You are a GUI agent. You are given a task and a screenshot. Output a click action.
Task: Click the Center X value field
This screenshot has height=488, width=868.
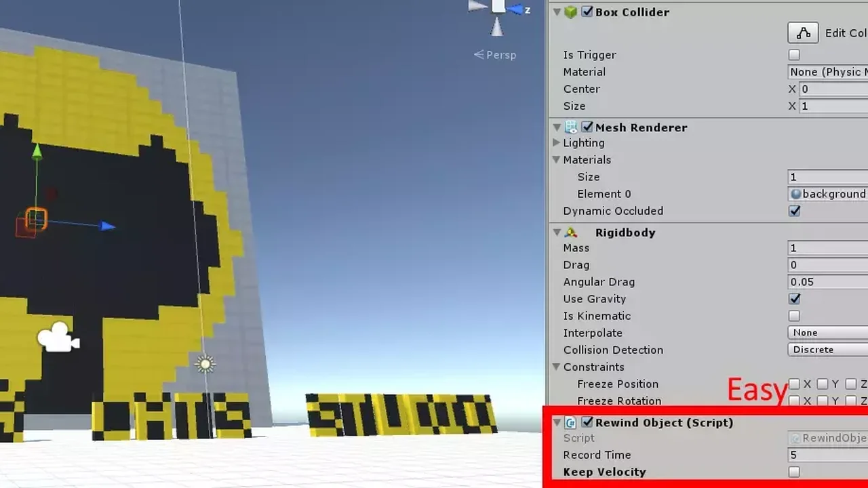(834, 89)
